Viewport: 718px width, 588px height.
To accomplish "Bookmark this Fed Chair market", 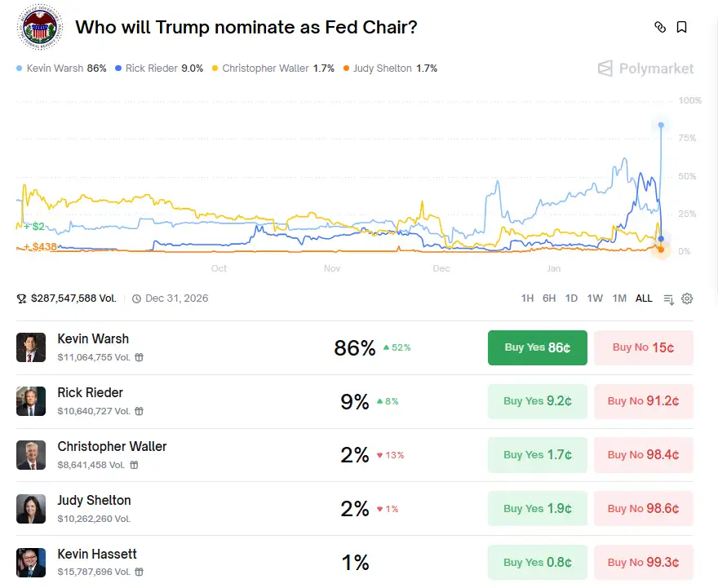I will tap(682, 27).
